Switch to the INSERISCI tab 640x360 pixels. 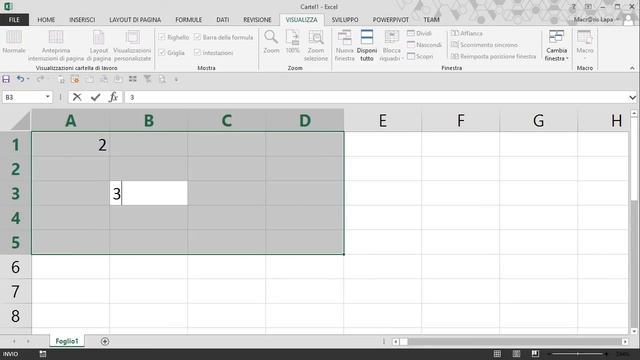click(82, 20)
